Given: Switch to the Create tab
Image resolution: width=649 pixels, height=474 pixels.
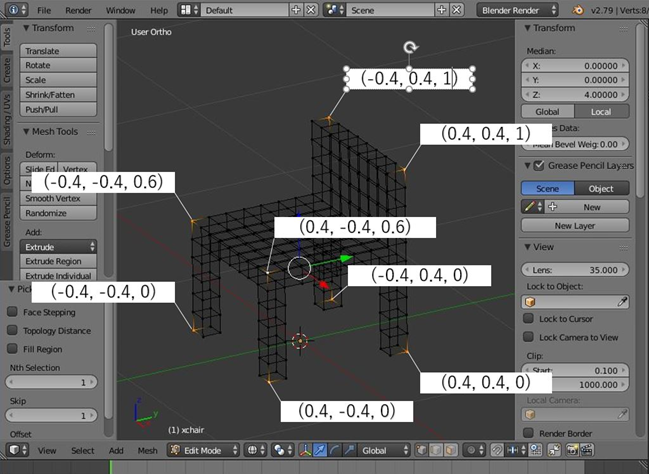Looking at the screenshot, I should tap(7, 70).
